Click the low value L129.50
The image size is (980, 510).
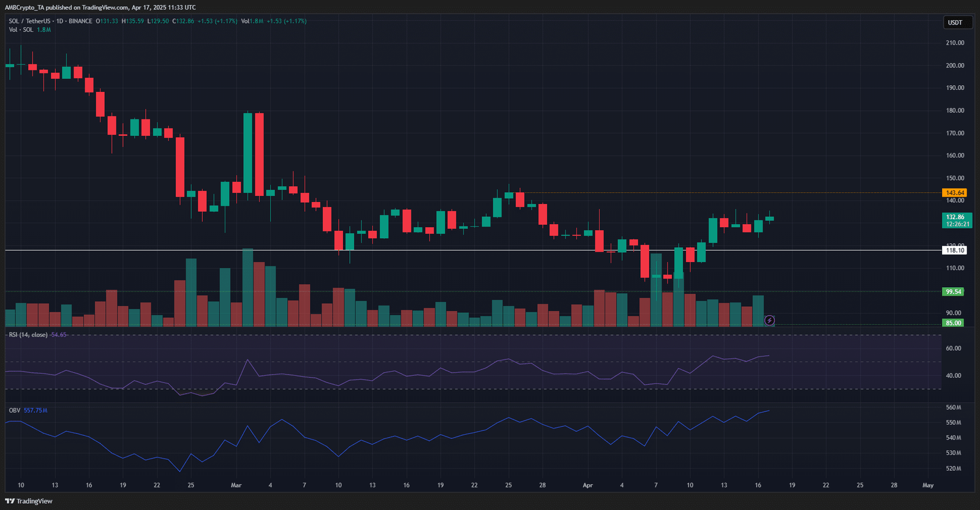(x=158, y=21)
